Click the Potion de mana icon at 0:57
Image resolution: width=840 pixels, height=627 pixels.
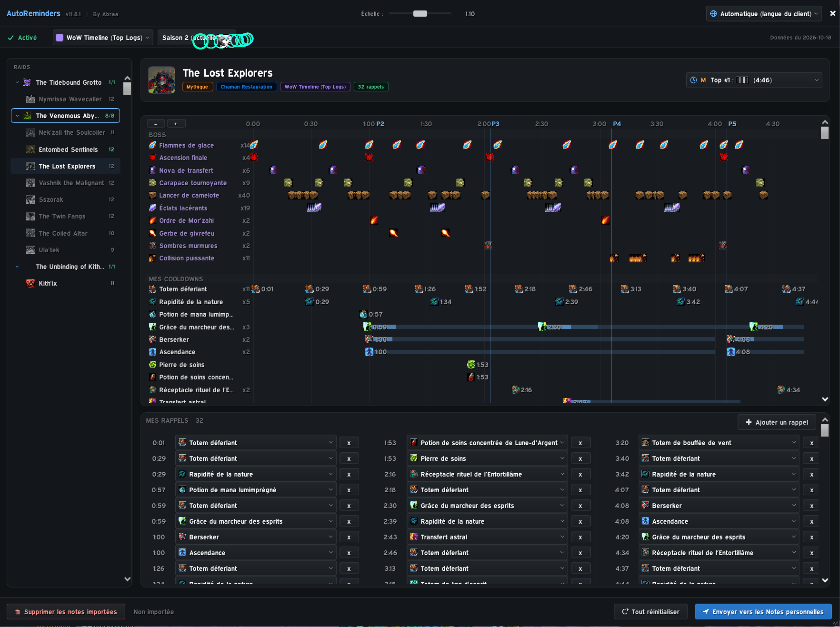(x=363, y=314)
